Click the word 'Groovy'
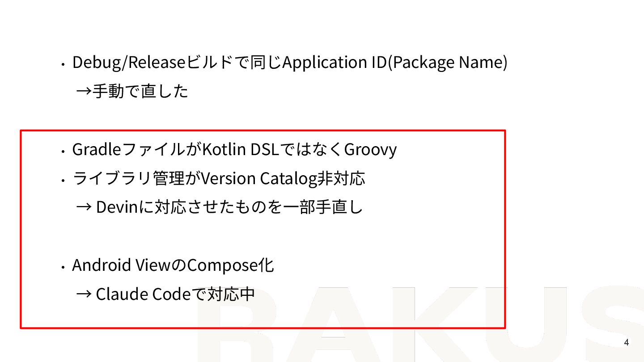 pos(370,150)
